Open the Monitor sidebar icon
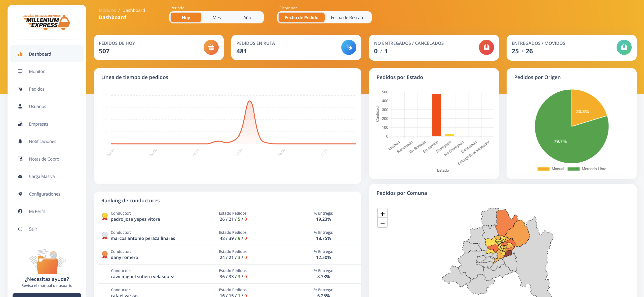 pyautogui.click(x=20, y=71)
